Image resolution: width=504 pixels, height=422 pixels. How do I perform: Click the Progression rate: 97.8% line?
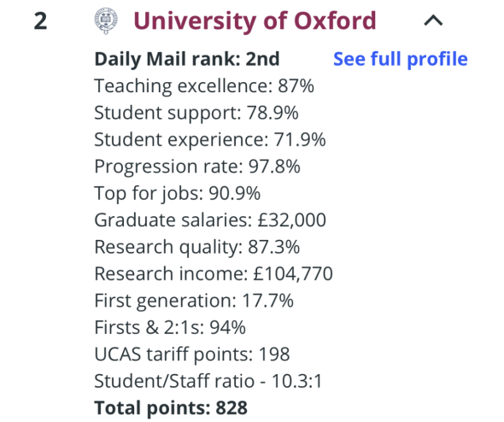197,167
